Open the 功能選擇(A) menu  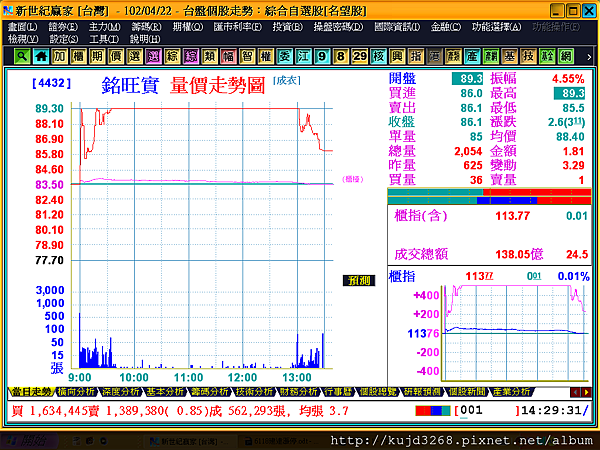(x=496, y=27)
